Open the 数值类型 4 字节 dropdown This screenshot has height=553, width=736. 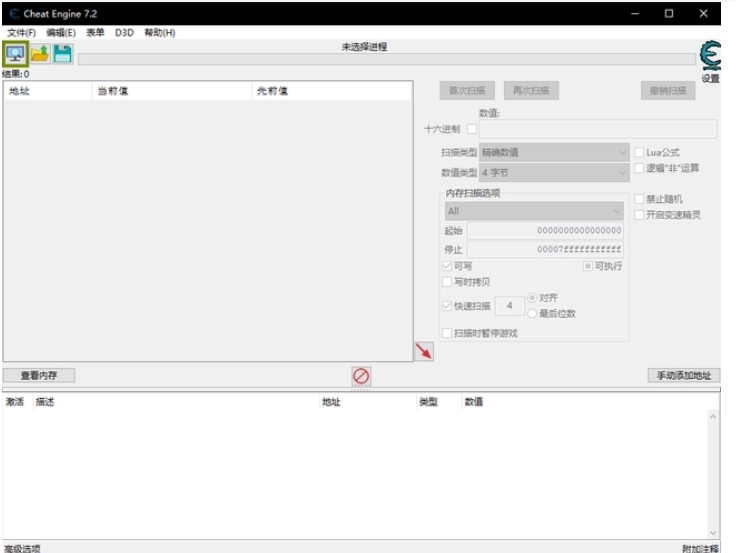point(554,173)
